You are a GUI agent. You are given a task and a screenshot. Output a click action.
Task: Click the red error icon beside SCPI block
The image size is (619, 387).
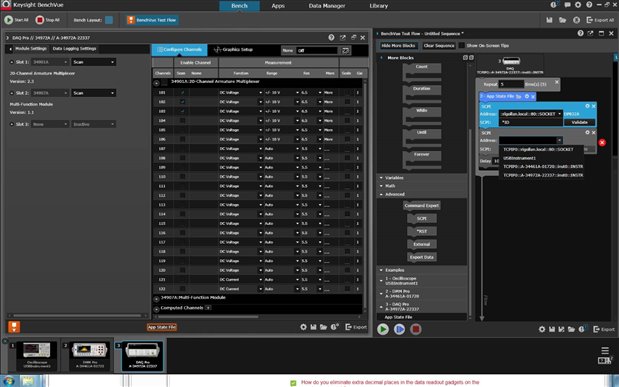click(602, 143)
